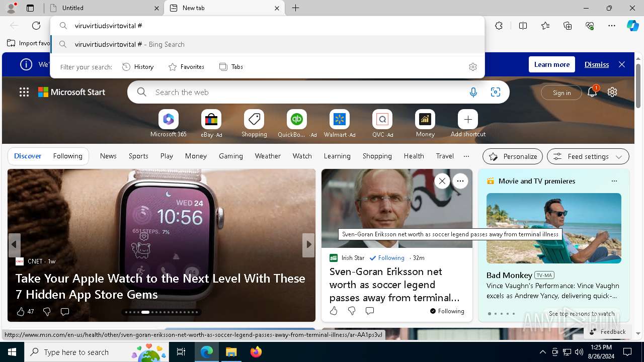The width and height of the screenshot is (644, 362).
Task: Click the Sign in button
Action: [561, 93]
